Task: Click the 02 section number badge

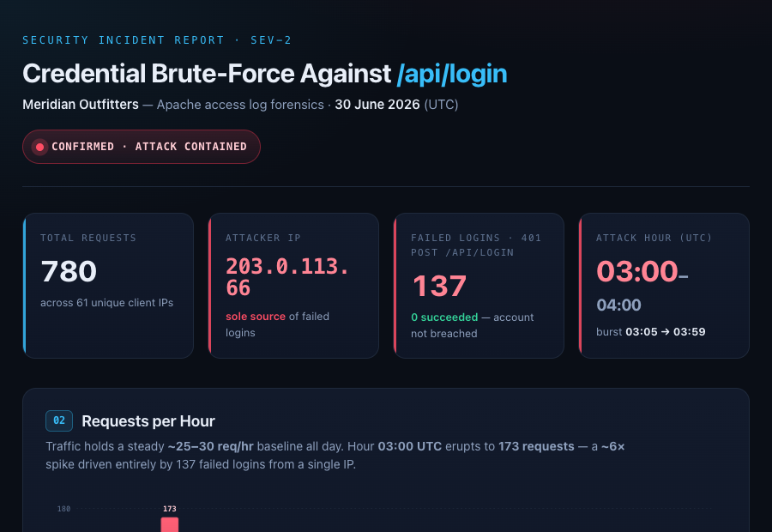Action: point(59,420)
